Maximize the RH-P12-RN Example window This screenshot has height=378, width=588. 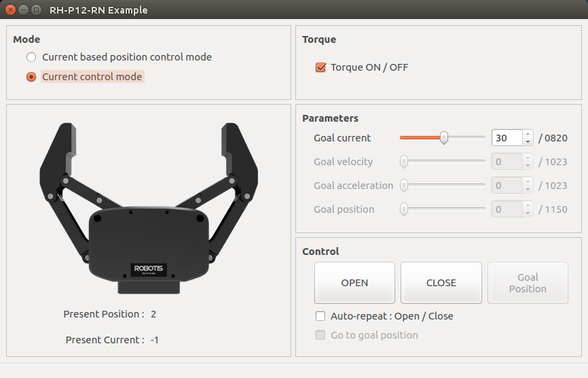(x=35, y=10)
